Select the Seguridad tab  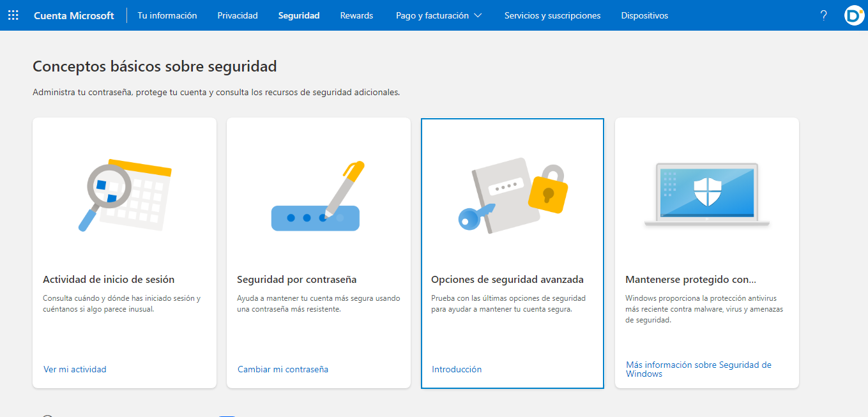tap(299, 15)
